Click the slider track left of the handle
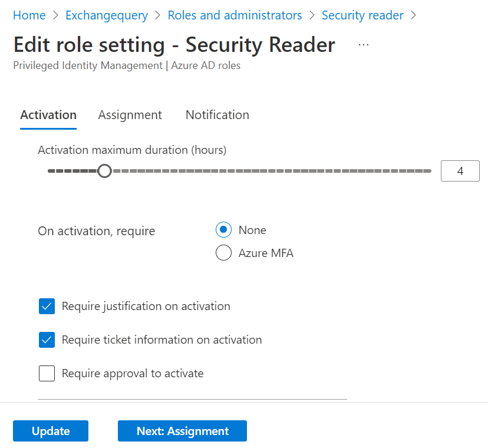The height and width of the screenshot is (448, 488). [71, 171]
